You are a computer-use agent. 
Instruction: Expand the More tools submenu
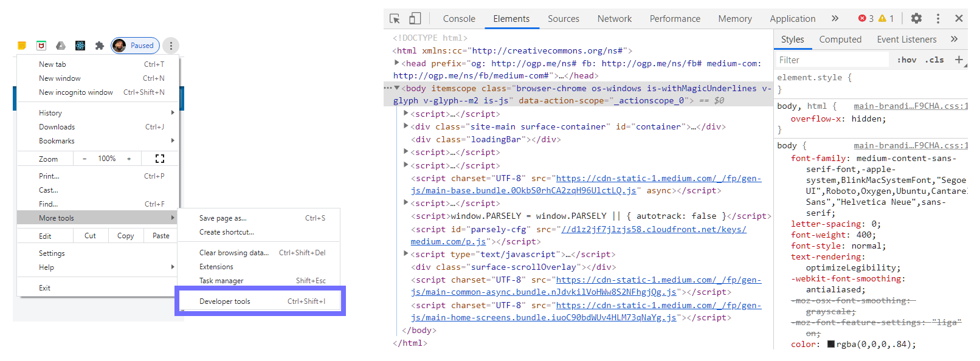pos(98,218)
